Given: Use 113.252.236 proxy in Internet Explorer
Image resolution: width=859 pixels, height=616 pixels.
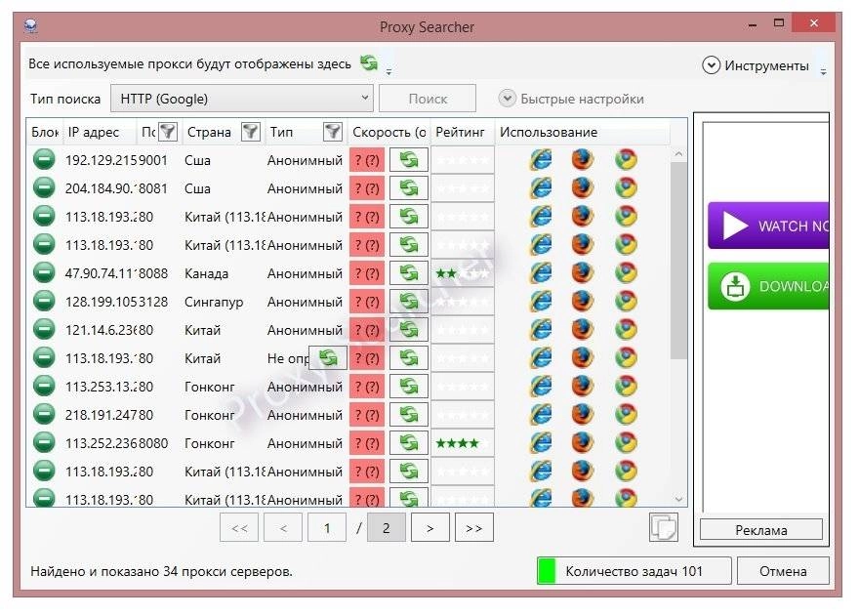Looking at the screenshot, I should click(x=541, y=443).
